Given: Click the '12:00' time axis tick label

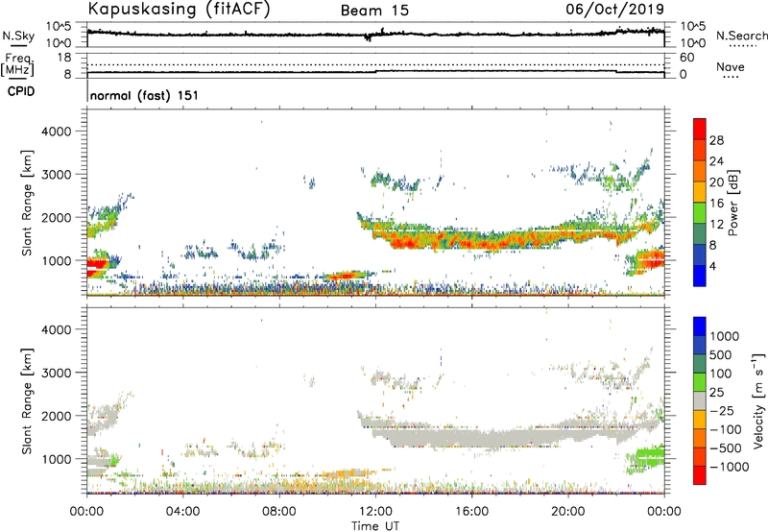Looking at the screenshot, I should point(375,512).
